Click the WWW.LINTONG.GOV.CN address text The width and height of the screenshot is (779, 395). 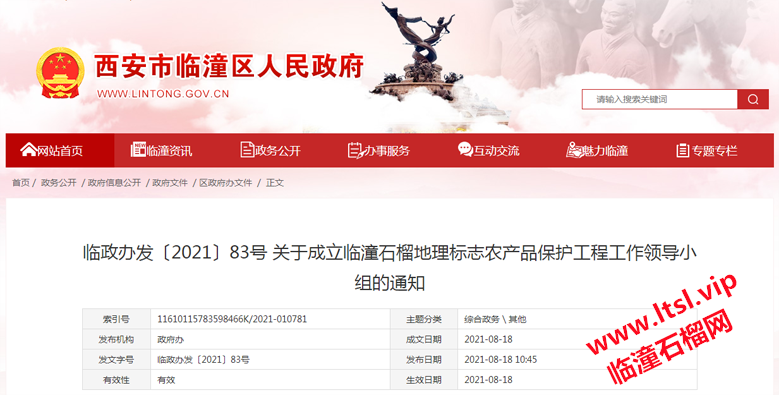163,93
